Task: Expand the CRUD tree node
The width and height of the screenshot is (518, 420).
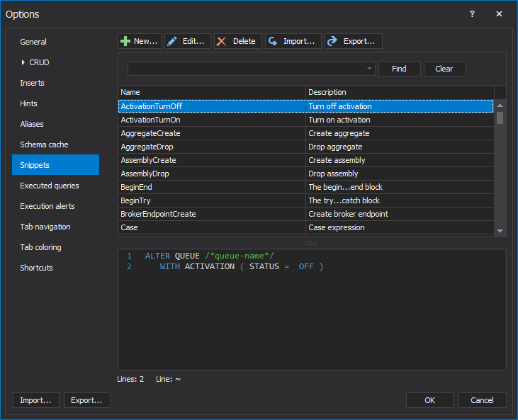Action: coord(23,62)
